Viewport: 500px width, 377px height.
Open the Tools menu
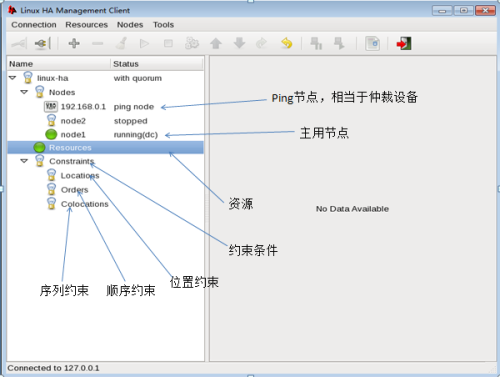163,25
